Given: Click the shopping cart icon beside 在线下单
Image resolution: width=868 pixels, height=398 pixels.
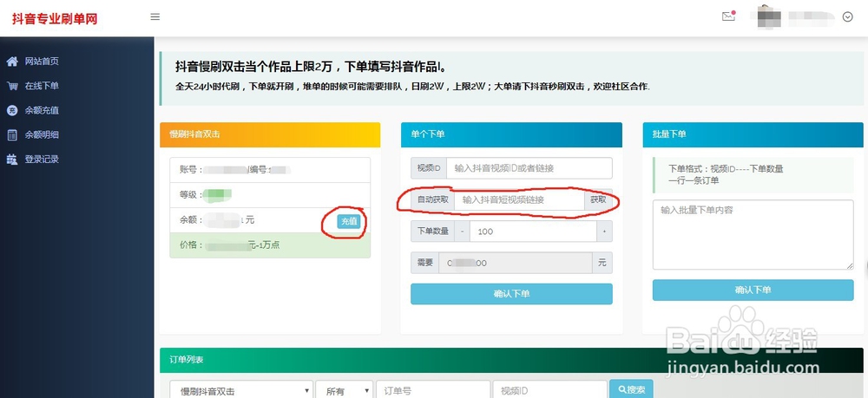Looking at the screenshot, I should (11, 86).
